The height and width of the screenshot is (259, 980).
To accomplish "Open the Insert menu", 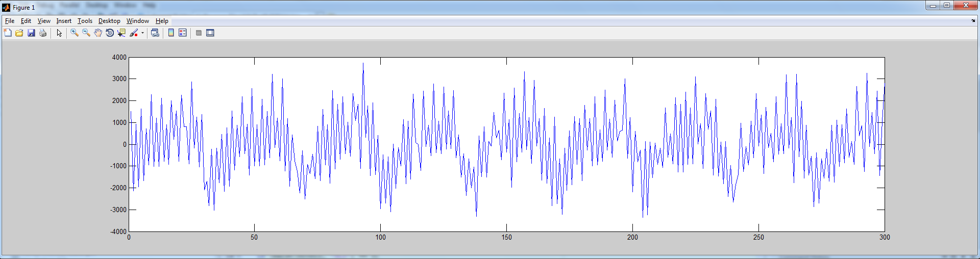I will click(x=64, y=21).
